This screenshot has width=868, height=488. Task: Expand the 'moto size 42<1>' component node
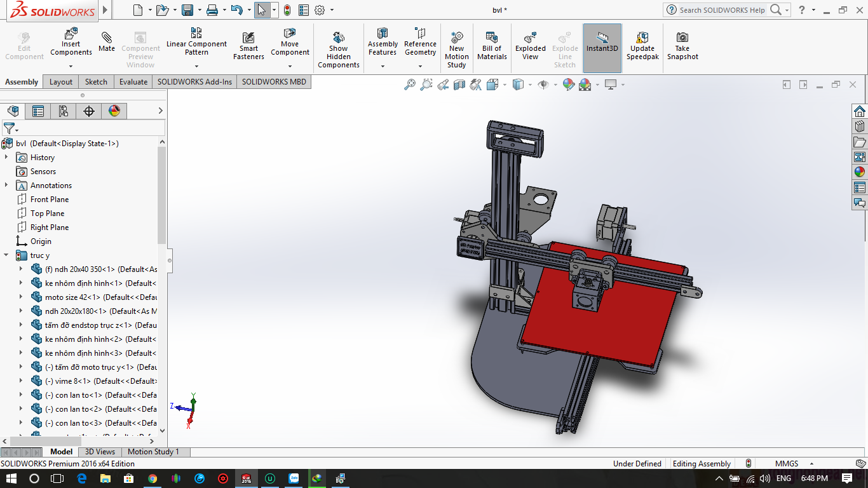(21, 297)
